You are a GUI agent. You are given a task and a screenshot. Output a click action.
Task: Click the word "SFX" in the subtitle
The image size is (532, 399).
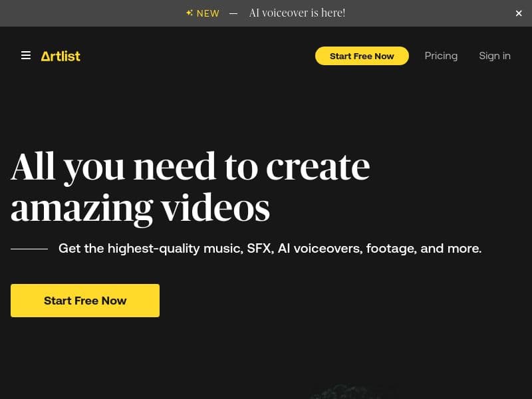click(x=259, y=249)
